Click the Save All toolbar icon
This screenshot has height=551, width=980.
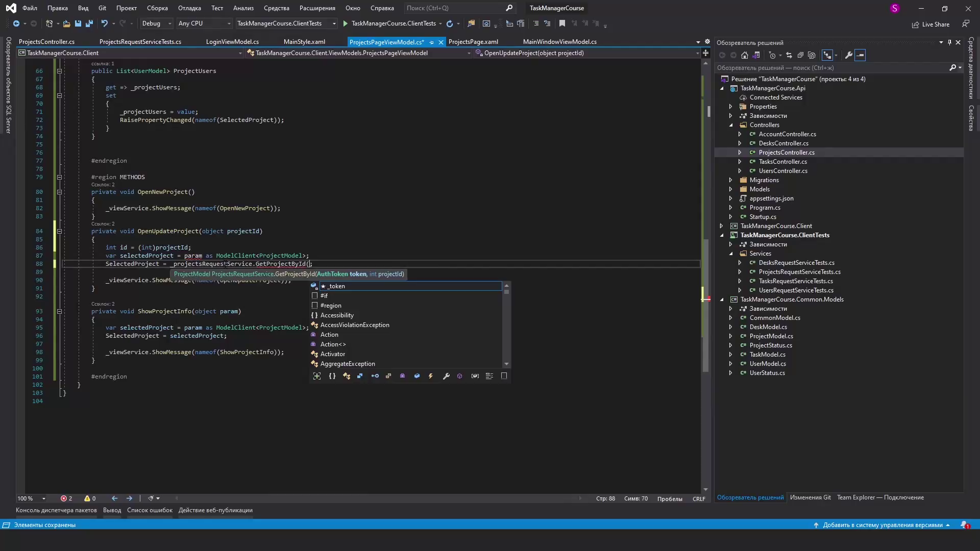tap(89, 23)
